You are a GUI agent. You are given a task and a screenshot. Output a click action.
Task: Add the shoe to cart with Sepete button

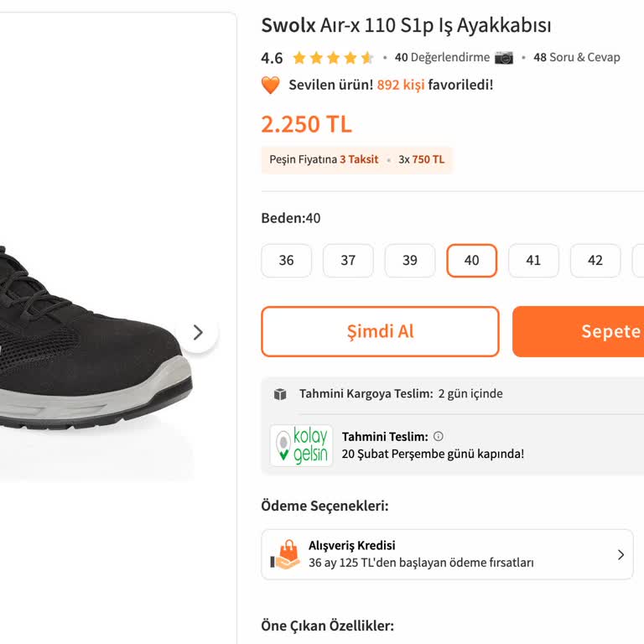point(587,331)
